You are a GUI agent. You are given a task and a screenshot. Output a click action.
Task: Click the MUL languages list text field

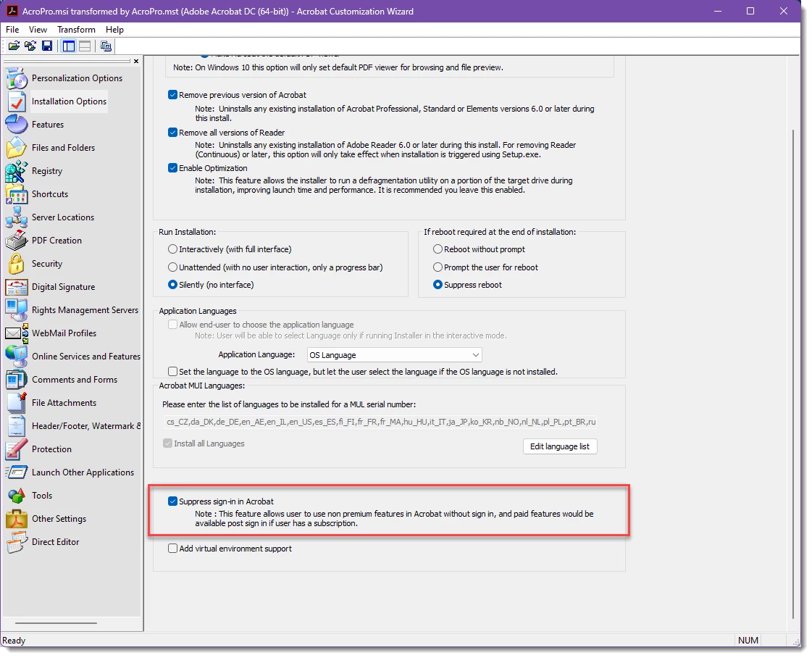coord(380,422)
